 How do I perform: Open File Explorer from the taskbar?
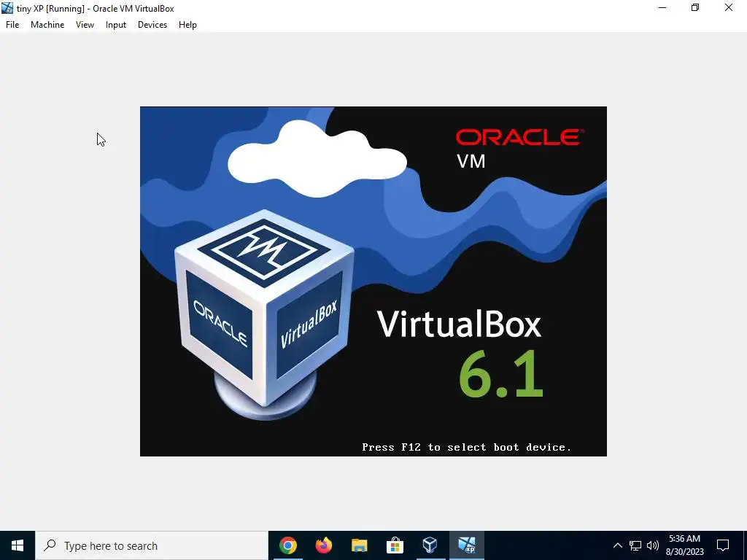pos(359,545)
